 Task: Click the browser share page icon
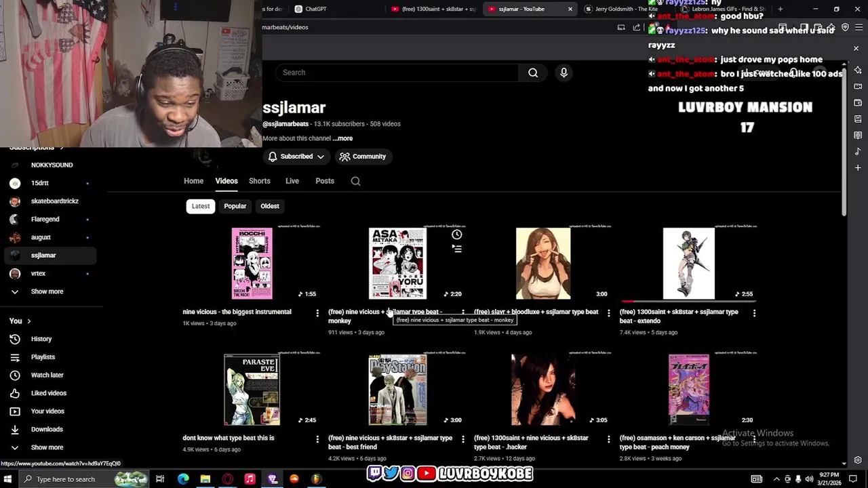click(x=636, y=27)
